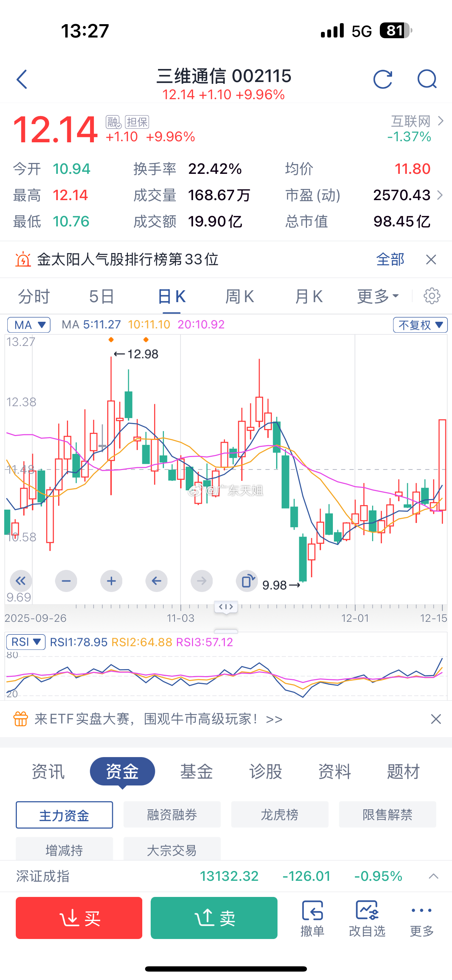Select 主力资金 sub-category
Image resolution: width=452 pixels, height=980 pixels.
pos(64,815)
